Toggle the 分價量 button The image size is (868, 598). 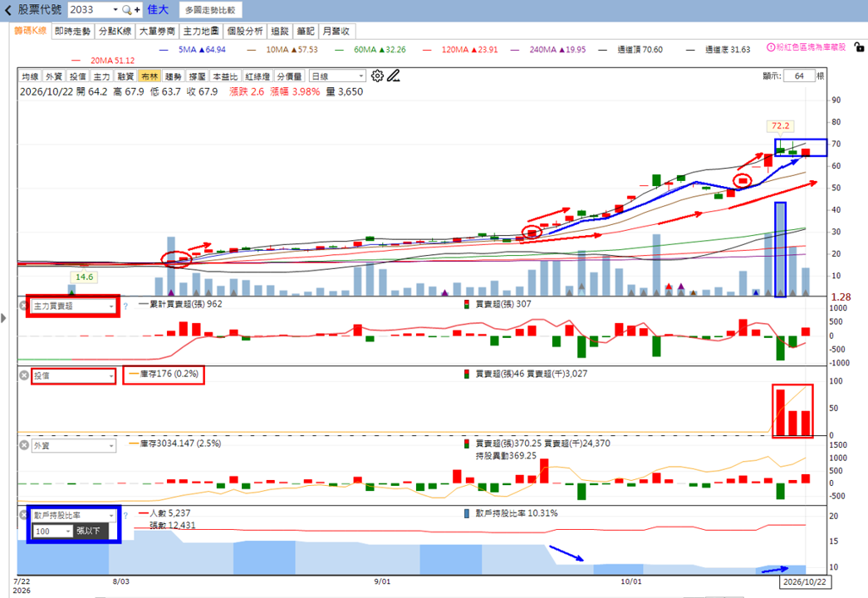click(x=289, y=76)
